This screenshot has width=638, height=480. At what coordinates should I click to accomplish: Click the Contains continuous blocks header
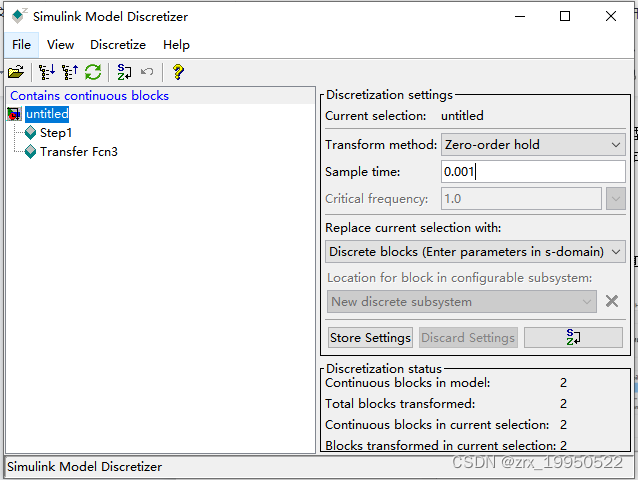(x=90, y=96)
